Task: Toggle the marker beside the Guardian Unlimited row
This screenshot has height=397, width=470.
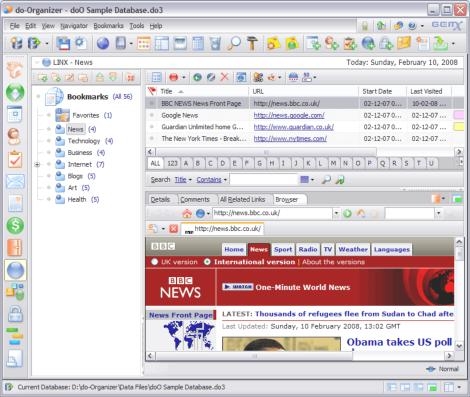Action: pyautogui.click(x=152, y=127)
